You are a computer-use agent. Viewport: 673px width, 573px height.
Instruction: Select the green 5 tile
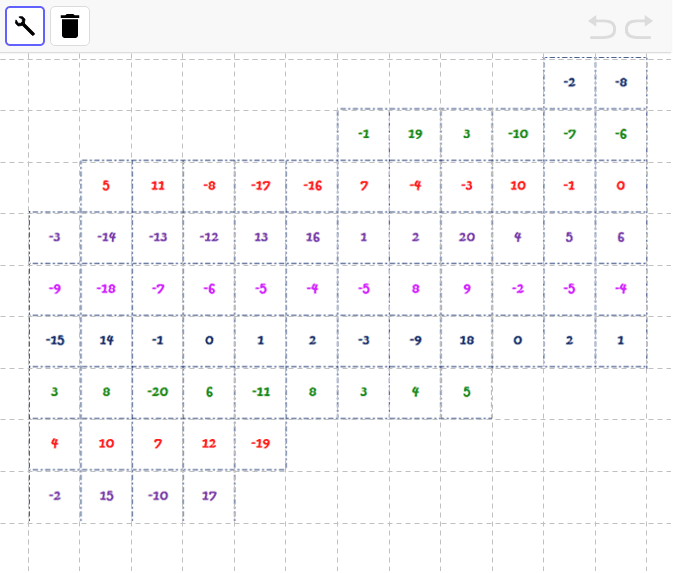[467, 392]
